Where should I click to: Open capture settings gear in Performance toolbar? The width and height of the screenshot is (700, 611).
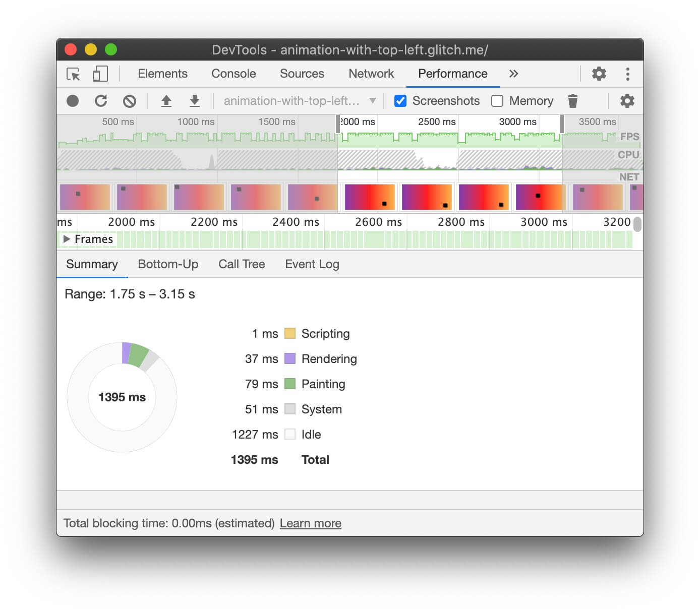coord(627,100)
